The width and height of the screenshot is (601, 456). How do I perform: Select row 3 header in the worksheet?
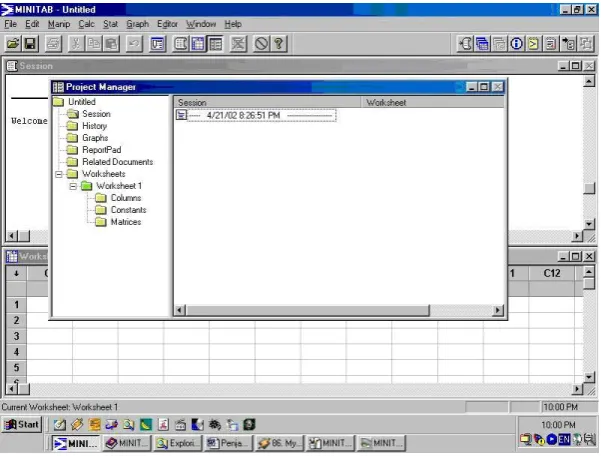pyautogui.click(x=16, y=336)
